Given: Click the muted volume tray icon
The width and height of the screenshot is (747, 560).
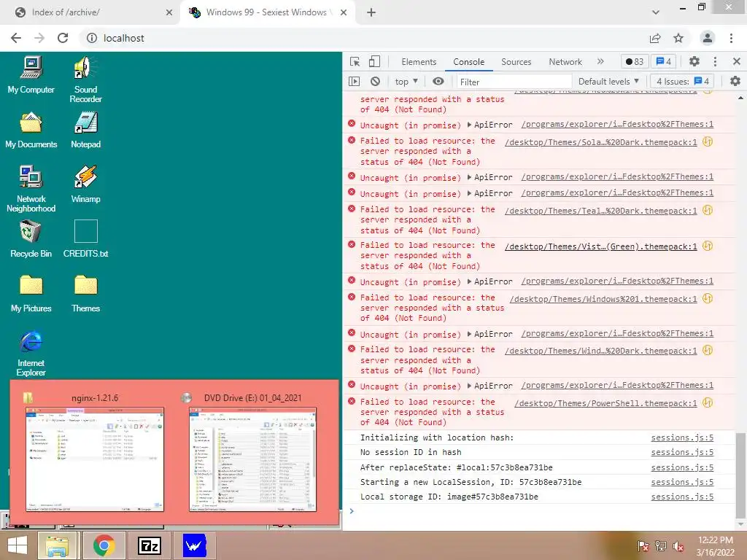Looking at the screenshot, I should click(678, 546).
